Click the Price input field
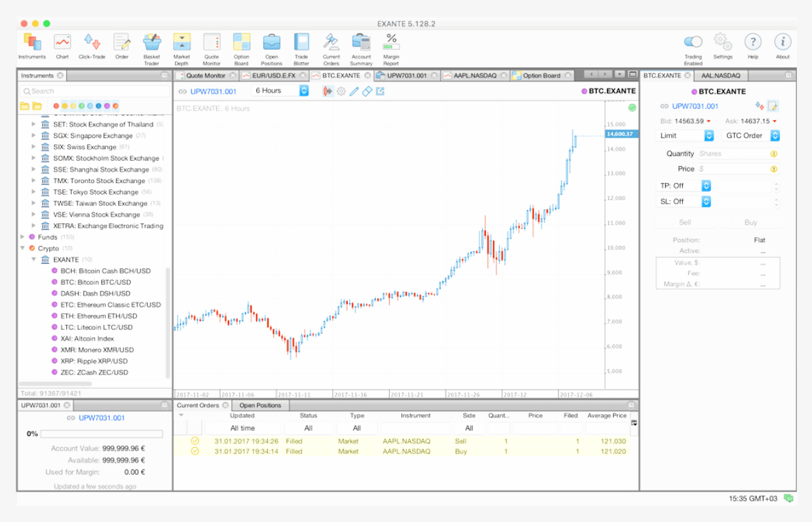The width and height of the screenshot is (812, 522). click(x=737, y=169)
